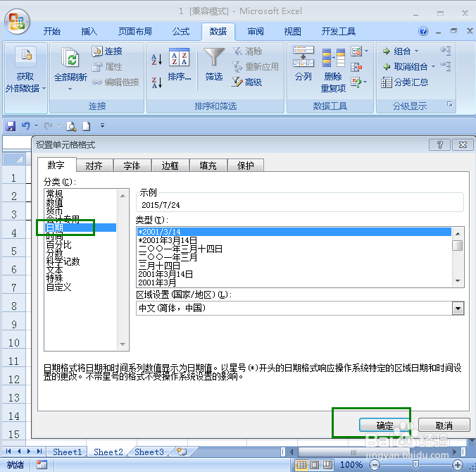Click the What-If Analysis icon
The image size is (476, 472).
(356, 82)
